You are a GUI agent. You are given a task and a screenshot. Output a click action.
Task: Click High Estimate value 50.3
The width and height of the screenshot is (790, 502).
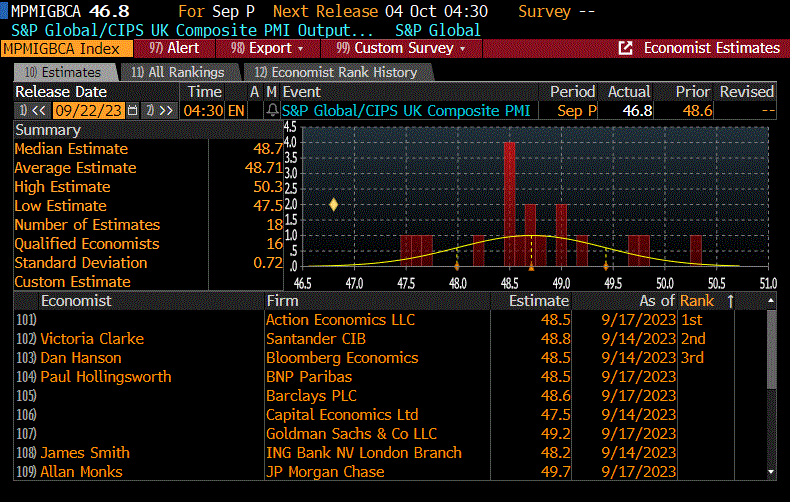click(268, 187)
